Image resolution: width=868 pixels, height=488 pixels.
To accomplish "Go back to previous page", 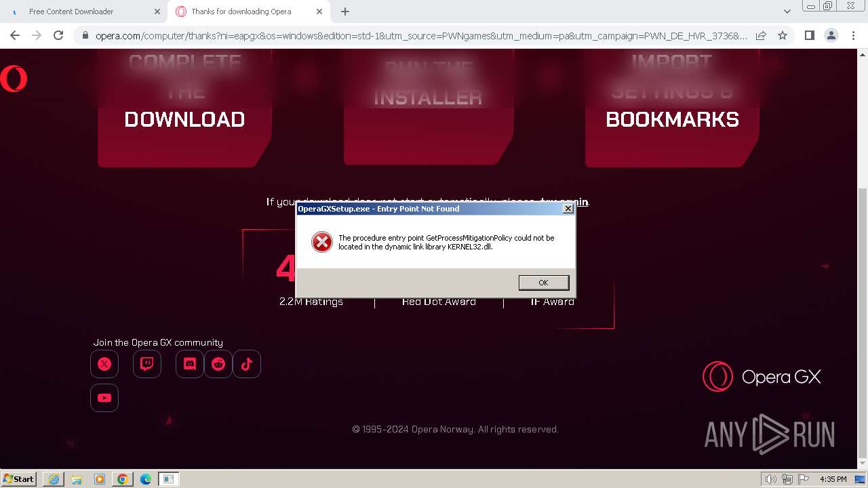I will pos(15,35).
